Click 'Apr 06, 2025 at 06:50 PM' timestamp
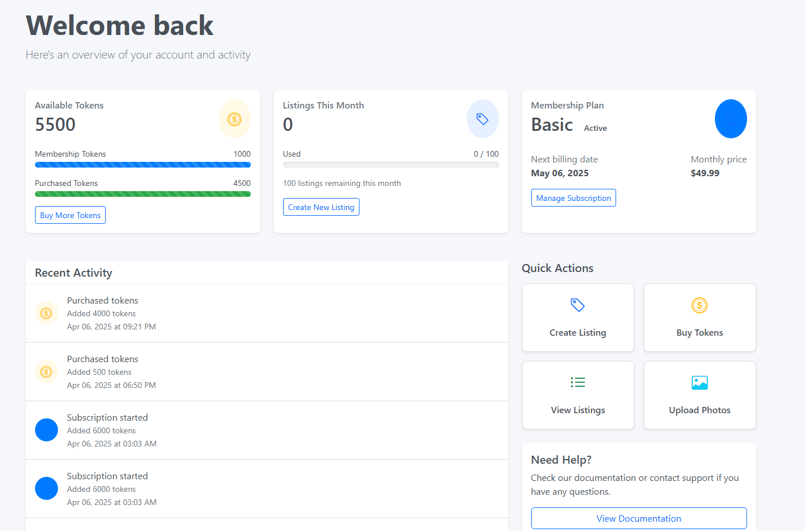Image resolution: width=805 pixels, height=532 pixels. [111, 385]
